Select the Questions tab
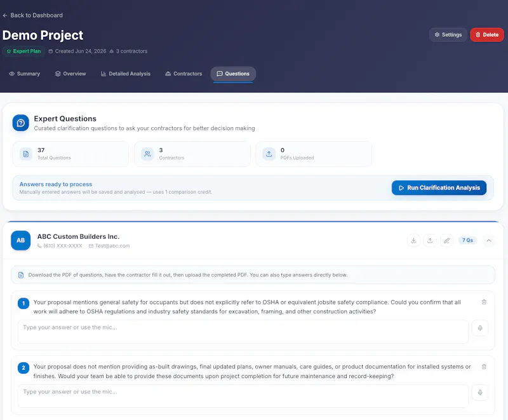508x420 pixels. pos(233,74)
